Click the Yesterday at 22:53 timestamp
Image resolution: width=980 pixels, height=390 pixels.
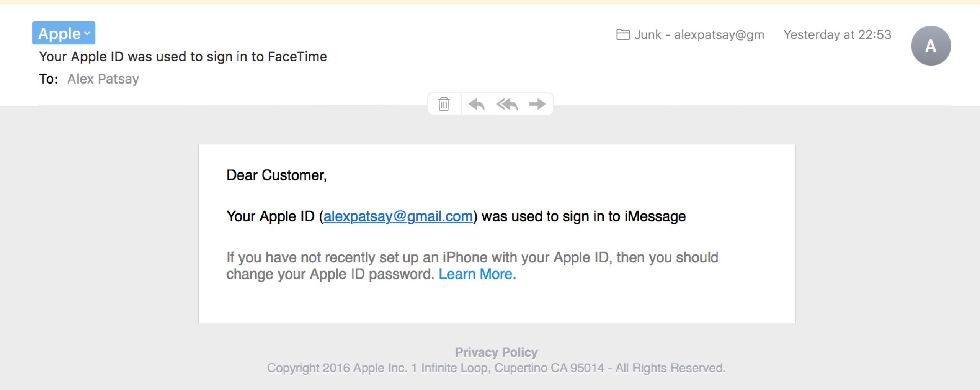(x=837, y=35)
